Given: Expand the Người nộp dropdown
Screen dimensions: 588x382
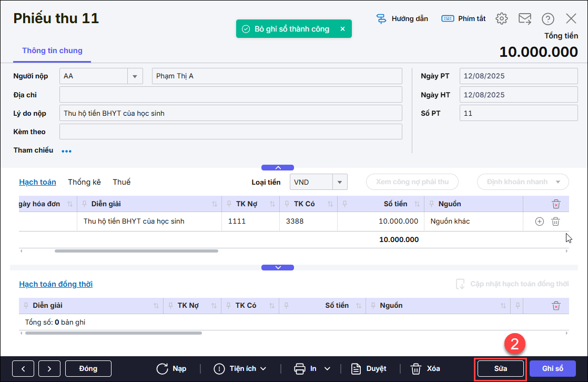Looking at the screenshot, I should (x=135, y=76).
